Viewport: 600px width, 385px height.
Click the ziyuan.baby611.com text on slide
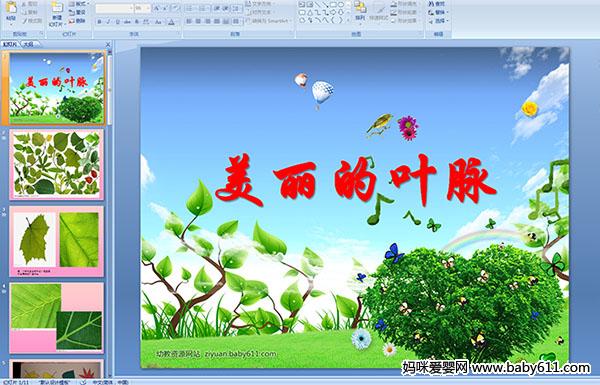point(240,354)
